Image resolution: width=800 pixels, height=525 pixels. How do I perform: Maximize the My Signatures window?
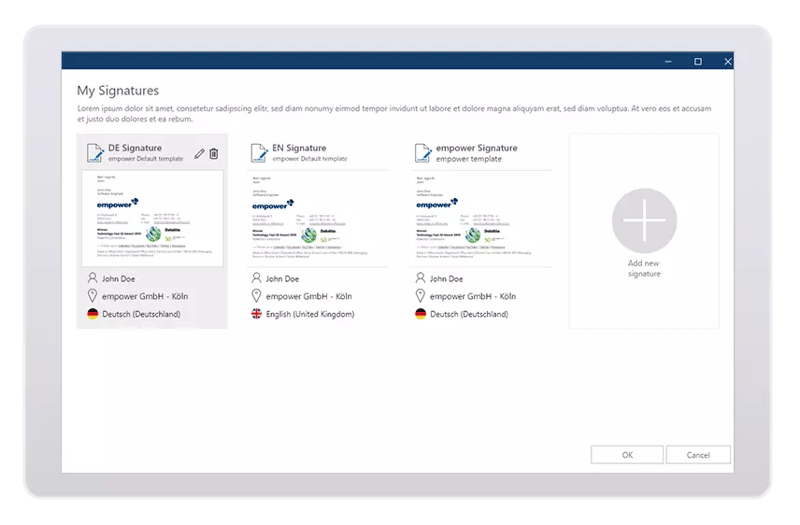(698, 61)
